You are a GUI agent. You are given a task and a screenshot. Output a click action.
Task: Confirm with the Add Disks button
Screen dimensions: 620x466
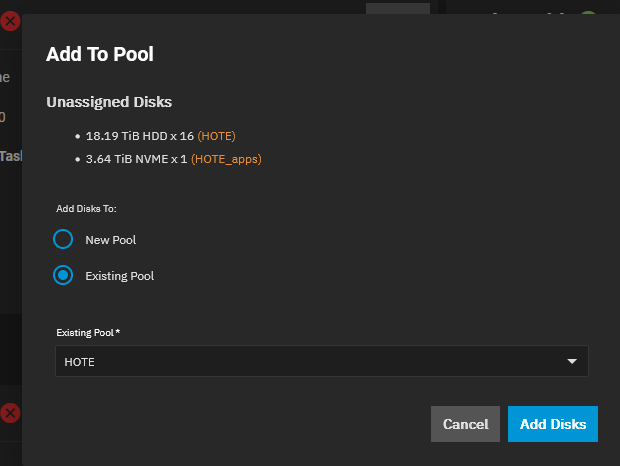click(552, 424)
